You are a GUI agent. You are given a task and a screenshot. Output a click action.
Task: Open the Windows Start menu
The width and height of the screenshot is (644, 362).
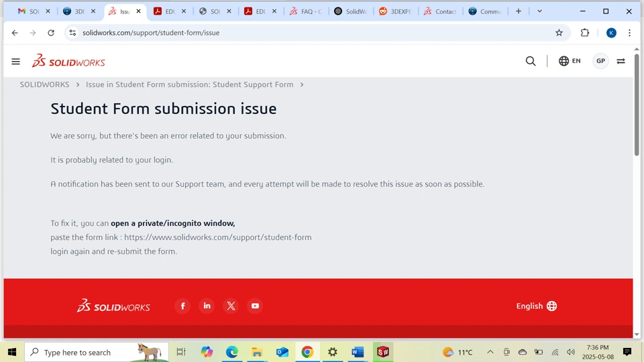tap(12, 352)
